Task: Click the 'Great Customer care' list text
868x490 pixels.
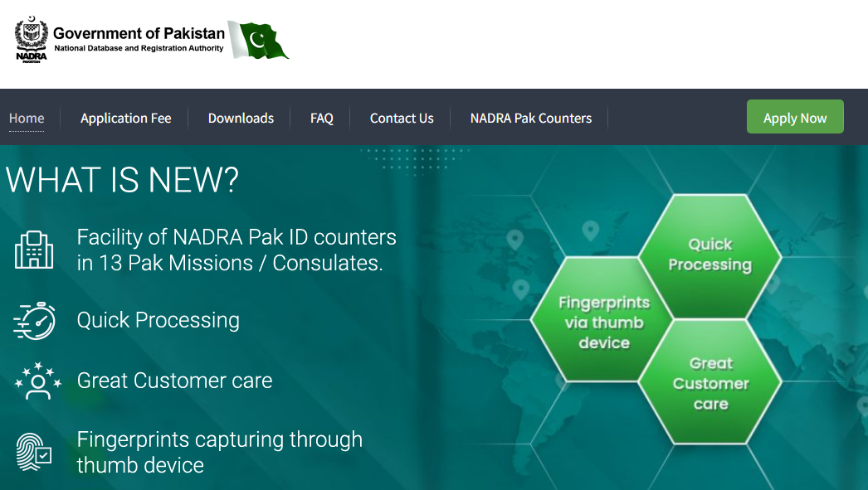Action: [174, 381]
